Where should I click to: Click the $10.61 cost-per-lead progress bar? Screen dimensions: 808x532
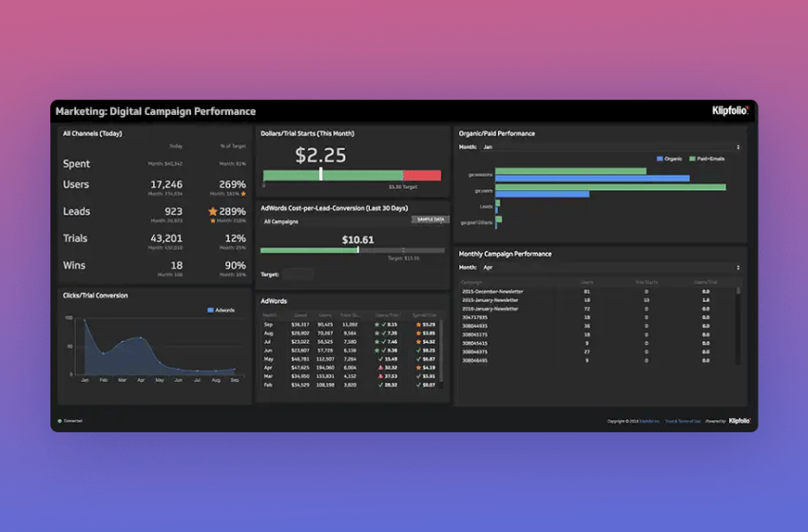[x=352, y=250]
